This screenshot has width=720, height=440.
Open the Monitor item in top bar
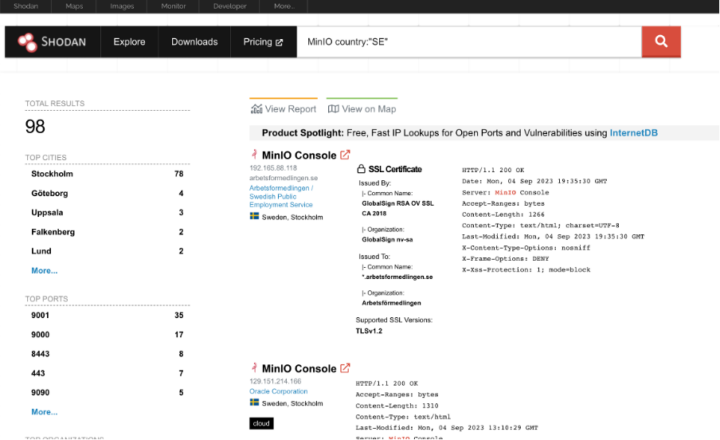pyautogui.click(x=173, y=6)
